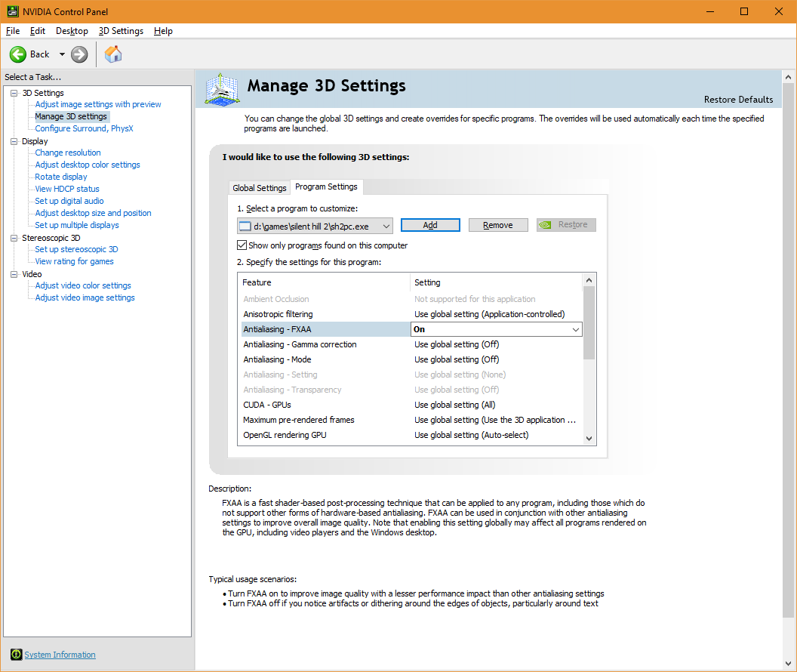
Task: Click main page scroll down arrow
Action: [x=789, y=664]
